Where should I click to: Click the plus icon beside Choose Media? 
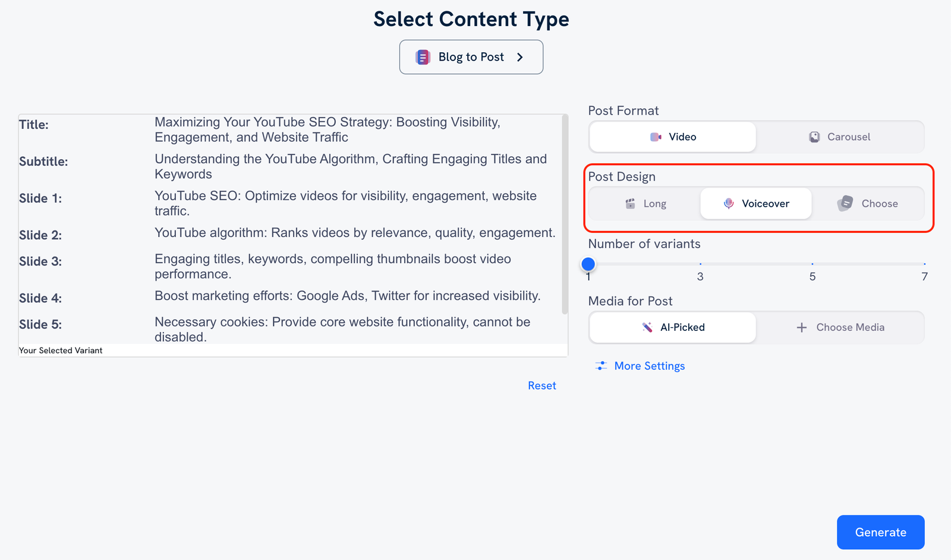[802, 327]
